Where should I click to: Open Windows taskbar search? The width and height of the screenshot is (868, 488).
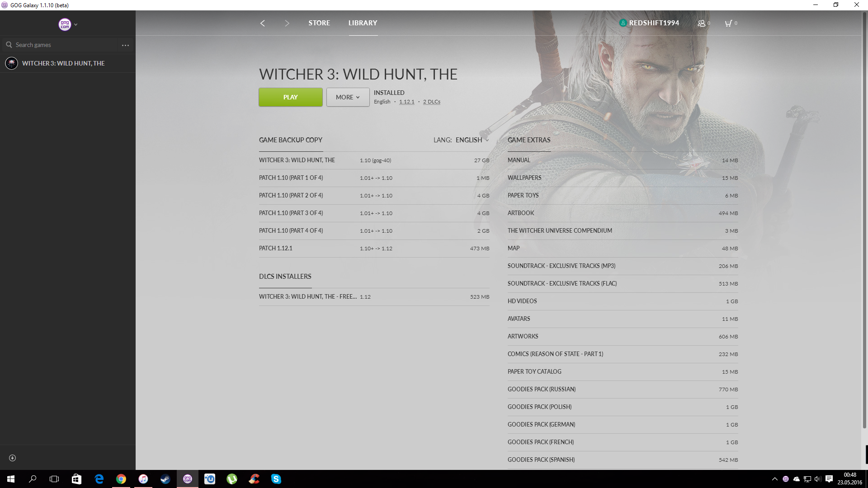point(33,479)
